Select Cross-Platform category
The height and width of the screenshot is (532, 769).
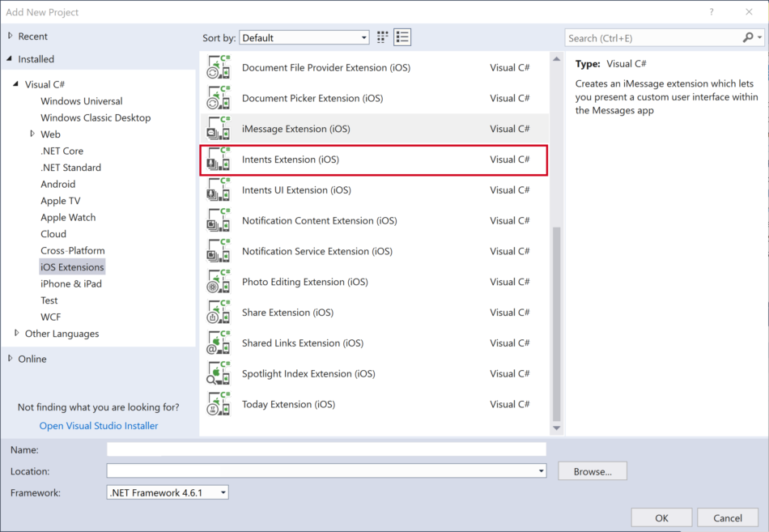73,250
